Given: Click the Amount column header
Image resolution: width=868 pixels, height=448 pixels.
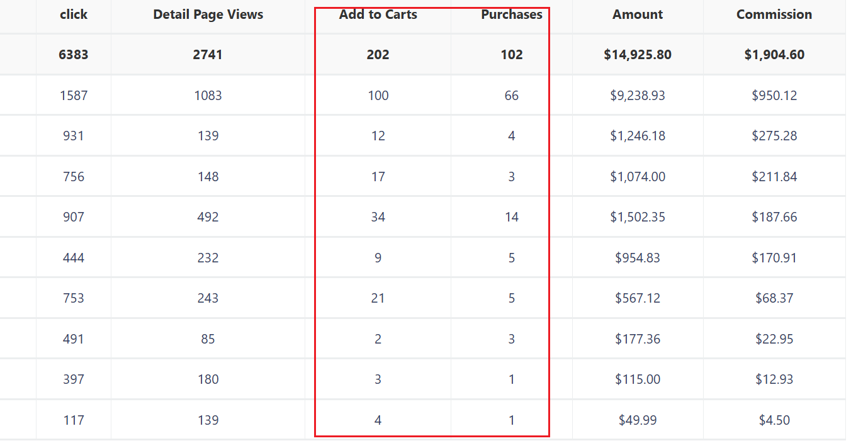Looking at the screenshot, I should pyautogui.click(x=638, y=14).
